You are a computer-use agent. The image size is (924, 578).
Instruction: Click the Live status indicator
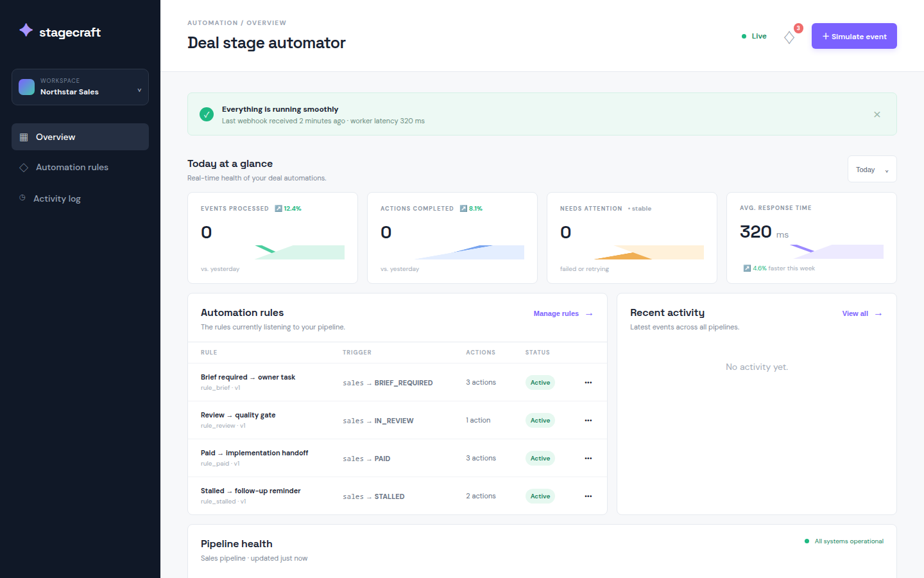754,36
